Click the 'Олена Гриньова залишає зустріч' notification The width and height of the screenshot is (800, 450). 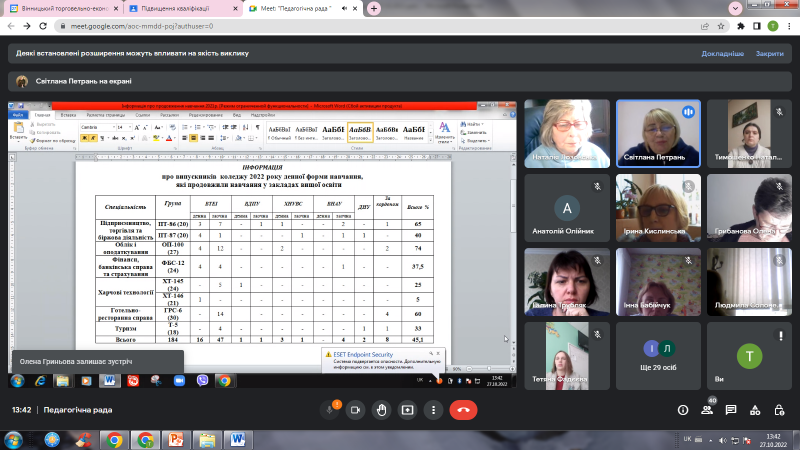pyautogui.click(x=97, y=361)
